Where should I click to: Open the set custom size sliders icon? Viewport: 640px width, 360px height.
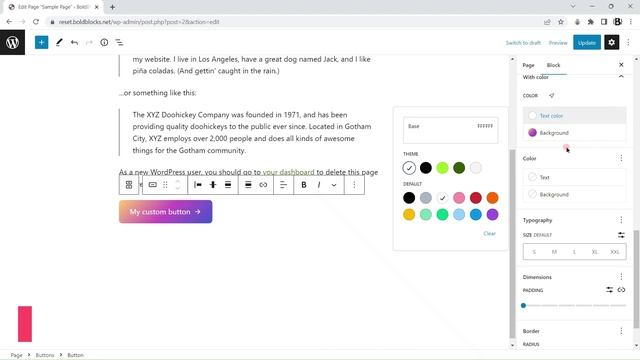point(621,235)
